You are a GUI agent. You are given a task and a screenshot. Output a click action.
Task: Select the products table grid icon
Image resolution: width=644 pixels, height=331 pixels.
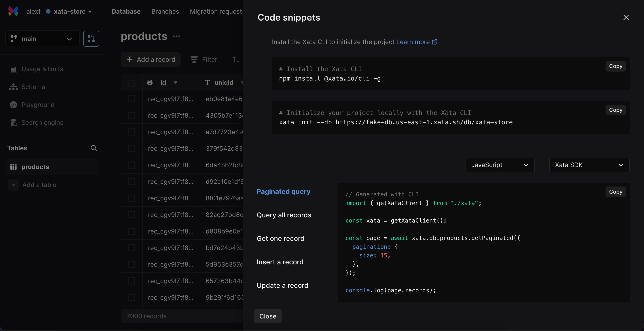[x=13, y=167]
